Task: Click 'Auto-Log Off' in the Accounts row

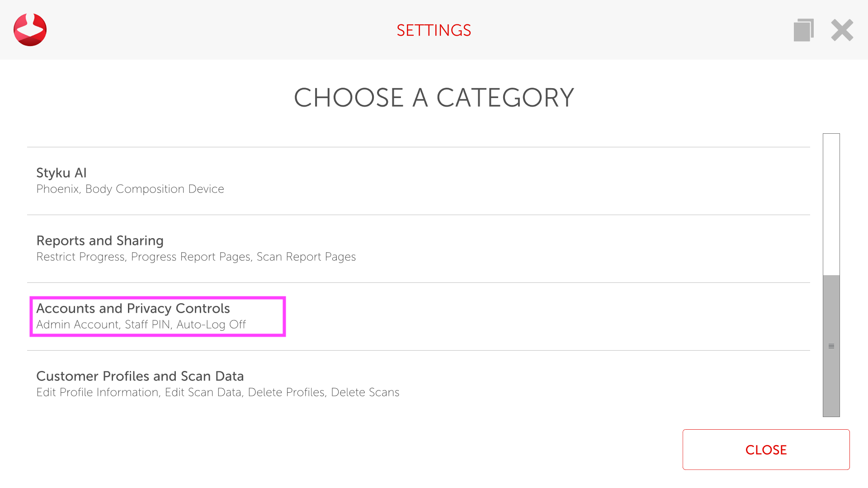Action: point(211,324)
